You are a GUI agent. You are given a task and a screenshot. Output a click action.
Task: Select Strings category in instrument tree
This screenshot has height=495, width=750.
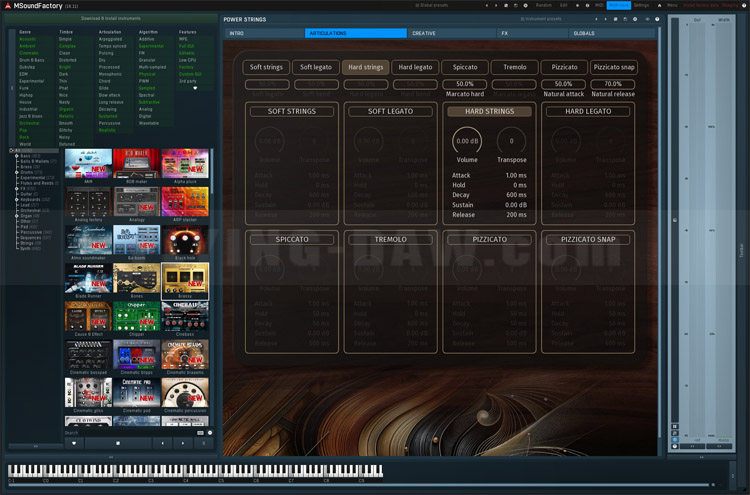pos(30,243)
